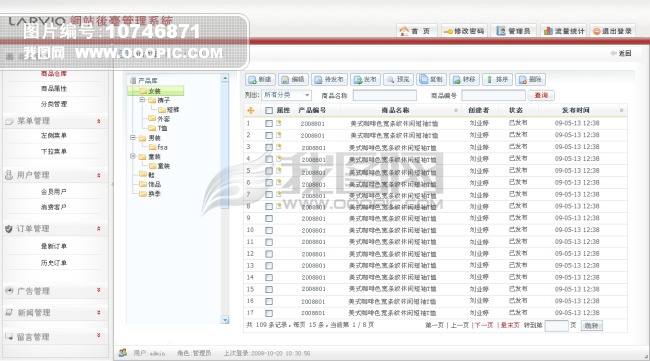Open 分类管理 in the sidebar

(54, 104)
